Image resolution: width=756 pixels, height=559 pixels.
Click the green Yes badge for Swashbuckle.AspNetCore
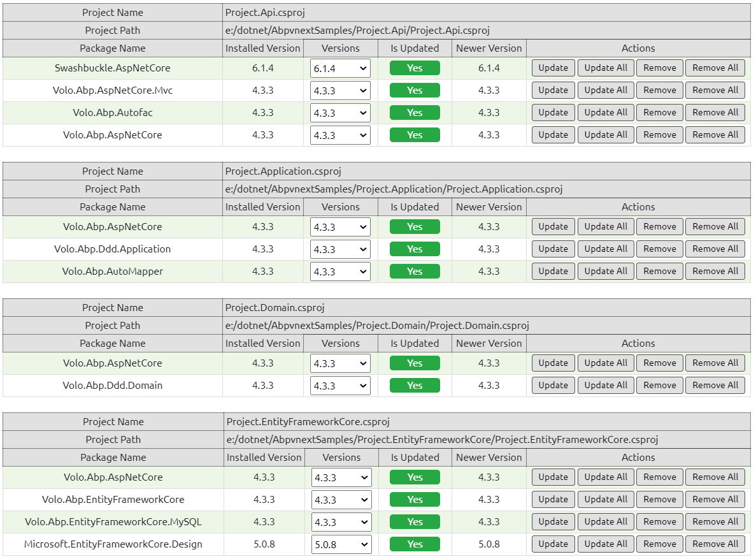415,68
